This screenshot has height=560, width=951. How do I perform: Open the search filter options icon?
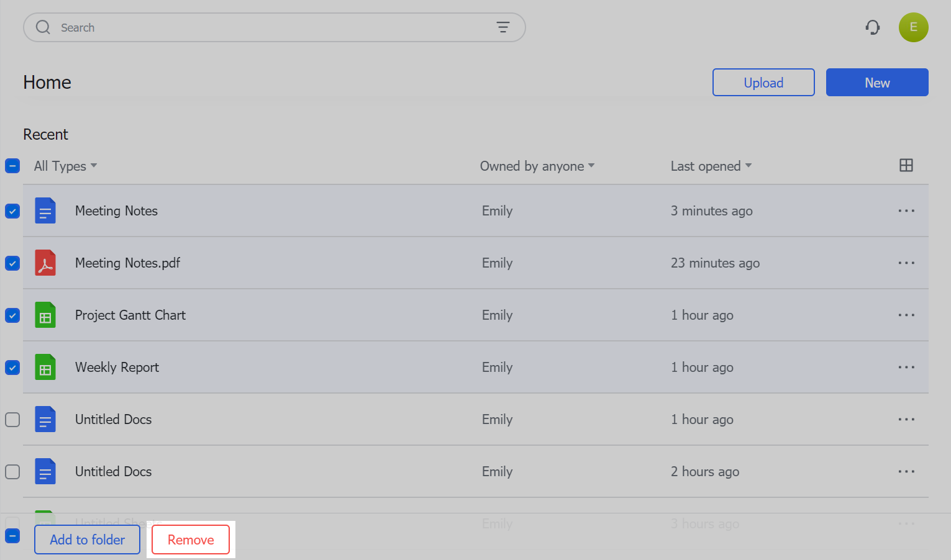point(503,27)
